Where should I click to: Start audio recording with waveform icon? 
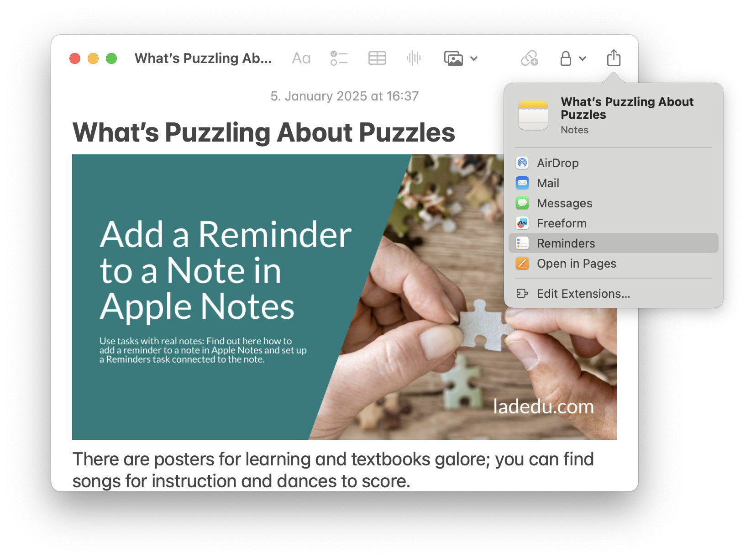point(414,58)
